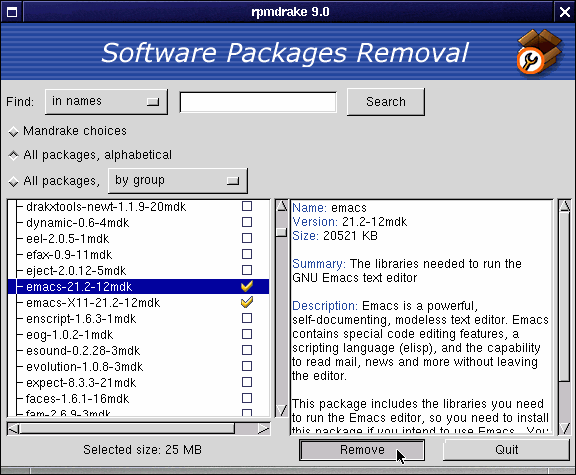Viewport: 576px width, 475px height.
Task: Click the Quit button
Action: pos(507,450)
